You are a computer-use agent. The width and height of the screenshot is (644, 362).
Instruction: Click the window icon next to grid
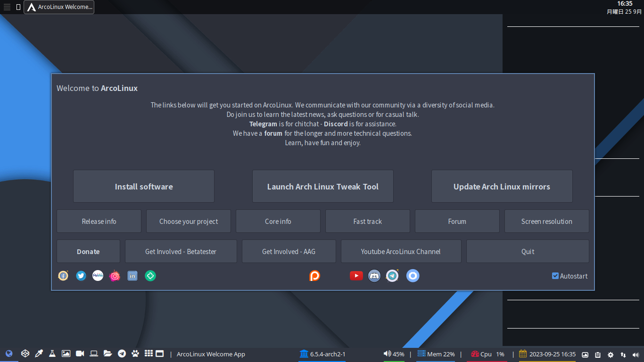[x=160, y=354]
